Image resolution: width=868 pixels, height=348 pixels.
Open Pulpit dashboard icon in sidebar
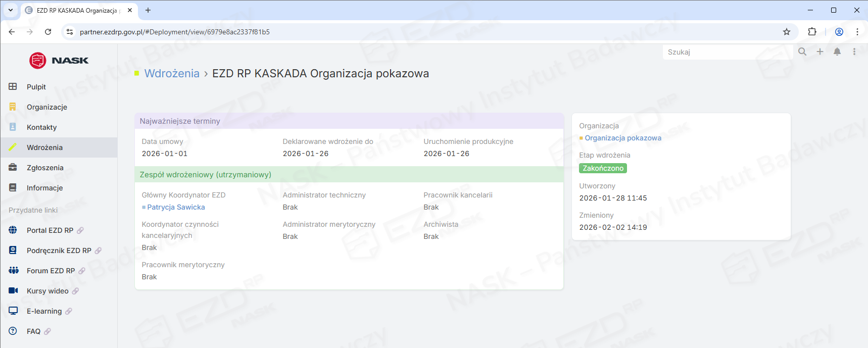click(x=13, y=87)
